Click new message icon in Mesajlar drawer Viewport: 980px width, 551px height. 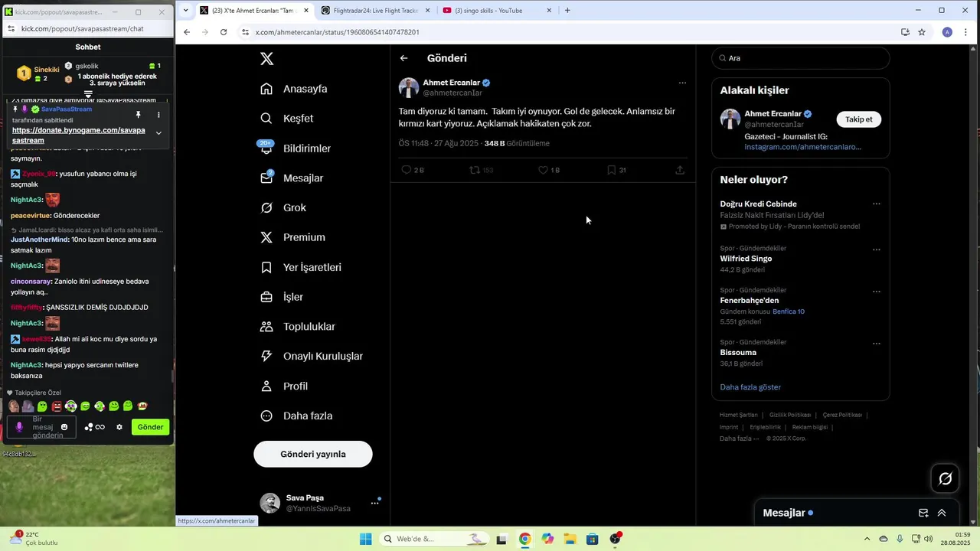click(x=923, y=513)
